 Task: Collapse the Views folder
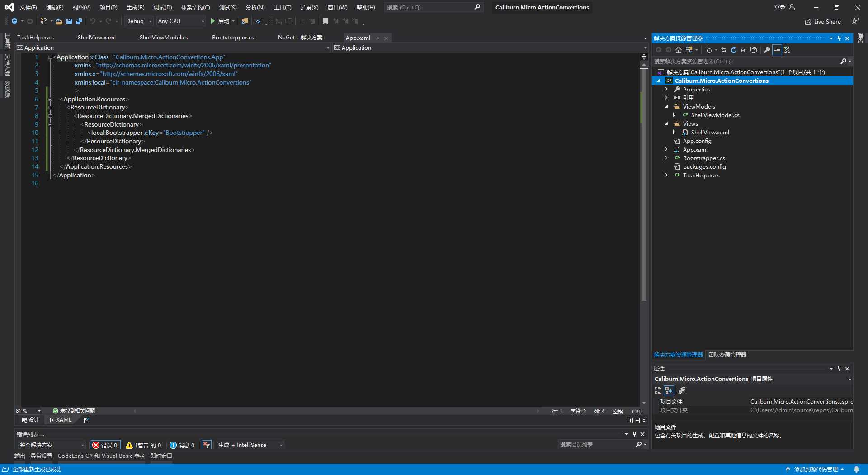point(666,124)
